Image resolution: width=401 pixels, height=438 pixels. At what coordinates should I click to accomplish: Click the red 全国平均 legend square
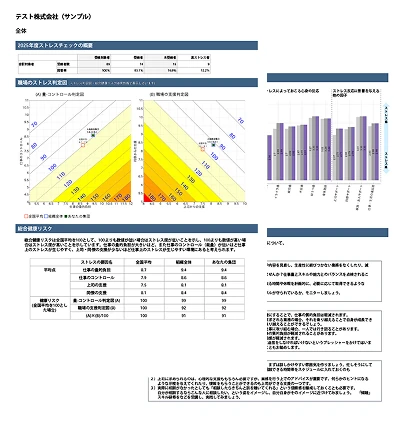click(x=26, y=216)
